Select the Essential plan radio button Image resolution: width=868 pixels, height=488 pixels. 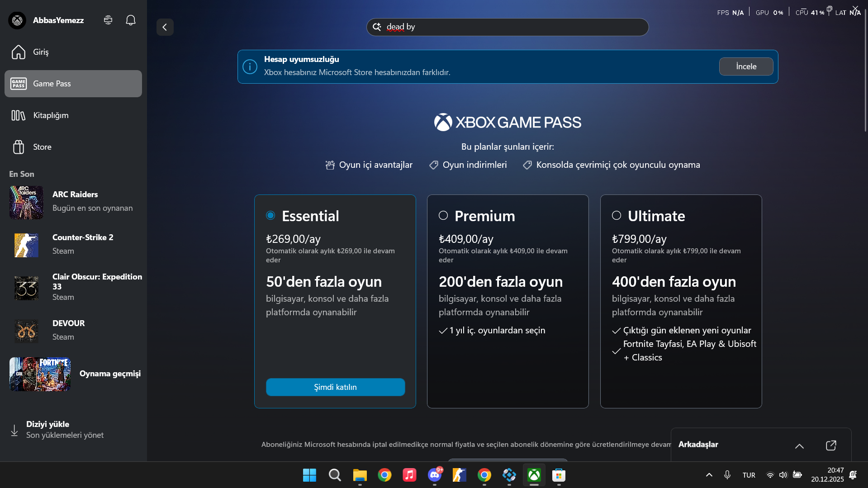[270, 215]
